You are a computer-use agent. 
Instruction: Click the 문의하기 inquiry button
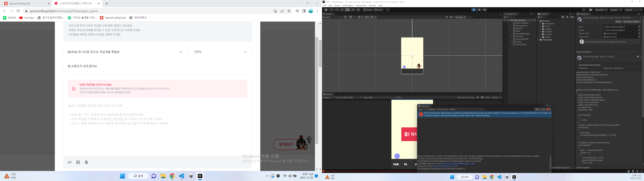286,144
